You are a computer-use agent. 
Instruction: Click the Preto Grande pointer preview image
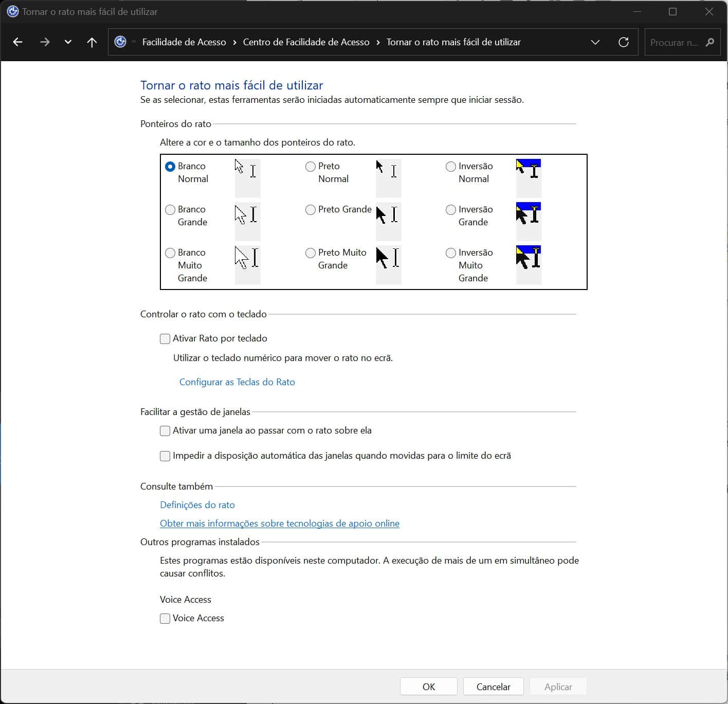[x=388, y=221]
